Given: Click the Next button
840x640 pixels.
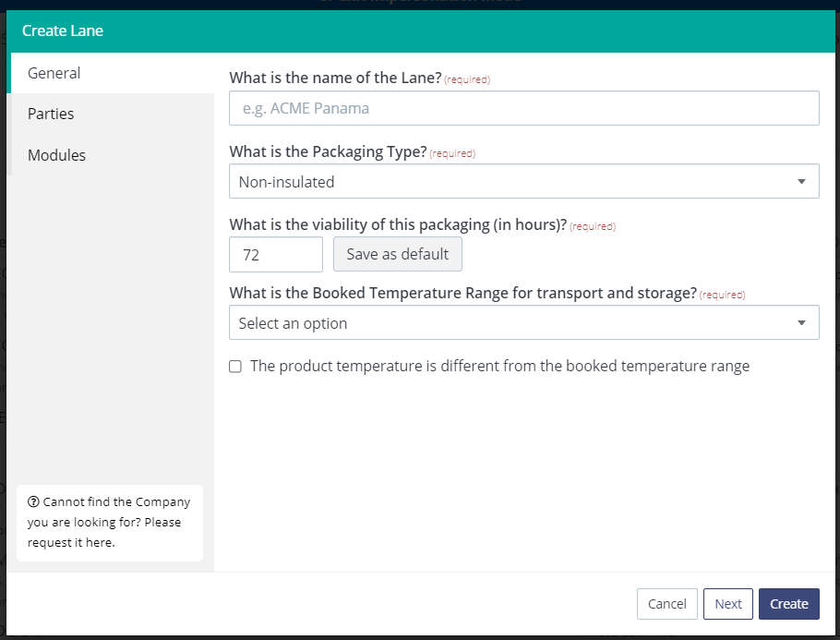Looking at the screenshot, I should pos(727,603).
